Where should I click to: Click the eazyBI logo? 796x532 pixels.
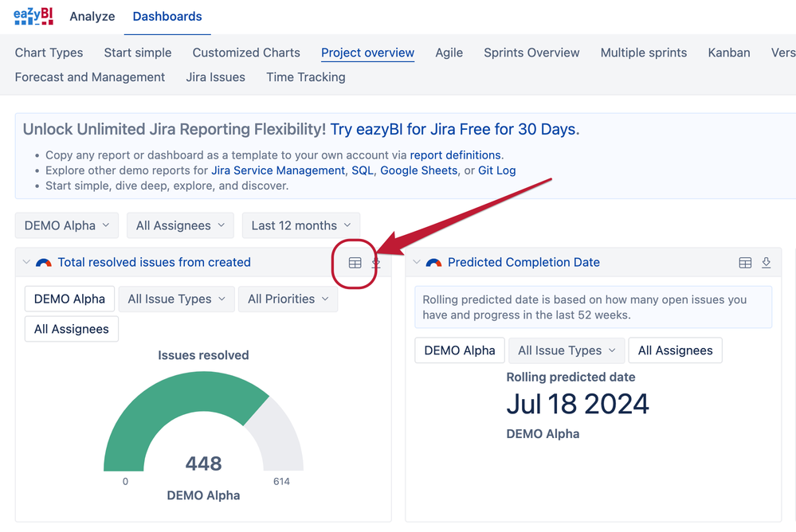(33, 16)
